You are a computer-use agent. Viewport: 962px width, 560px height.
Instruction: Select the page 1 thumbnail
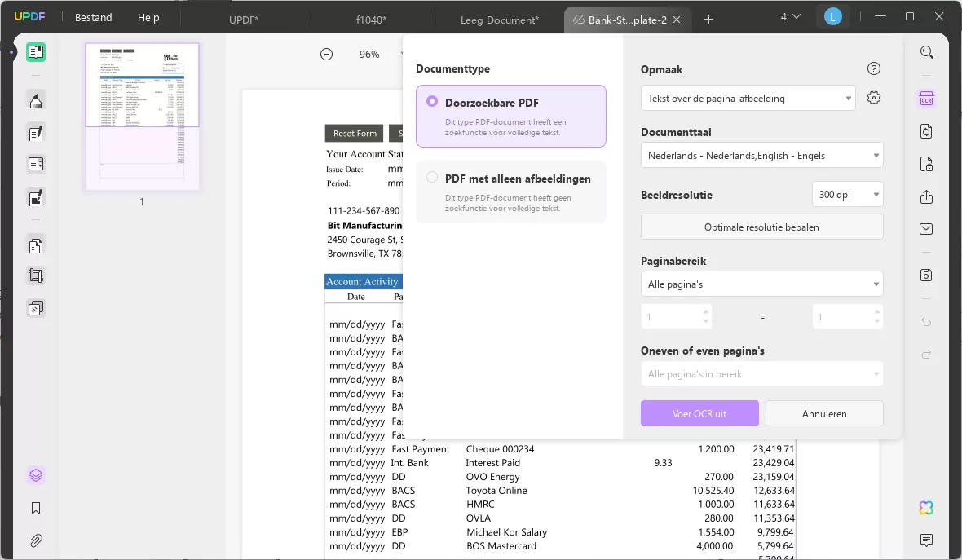click(142, 116)
